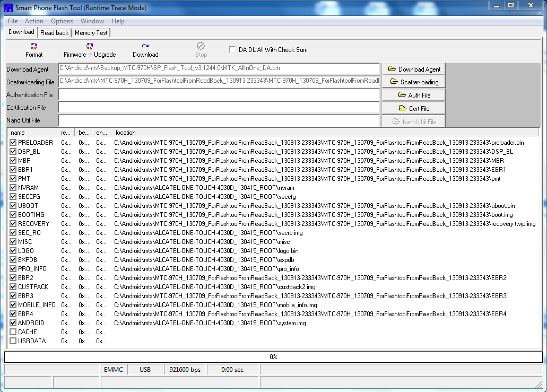
Task: Click the location column header
Action: 324,133
